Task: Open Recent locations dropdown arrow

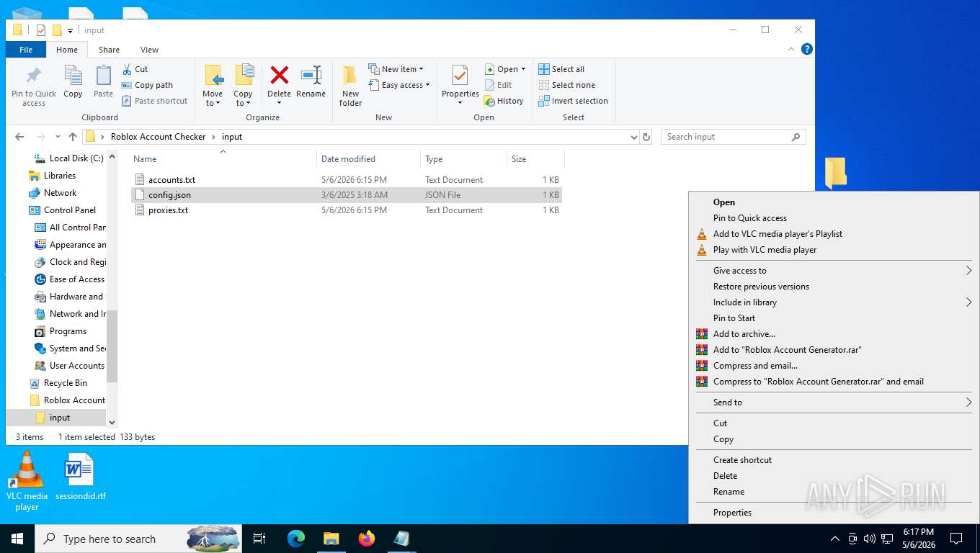Action: [x=58, y=137]
